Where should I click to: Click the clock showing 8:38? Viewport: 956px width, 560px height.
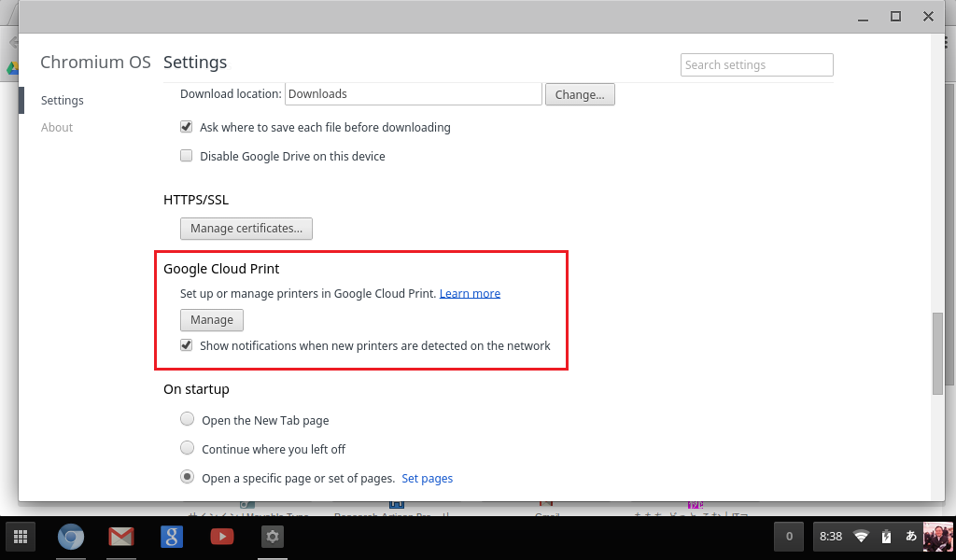(831, 537)
